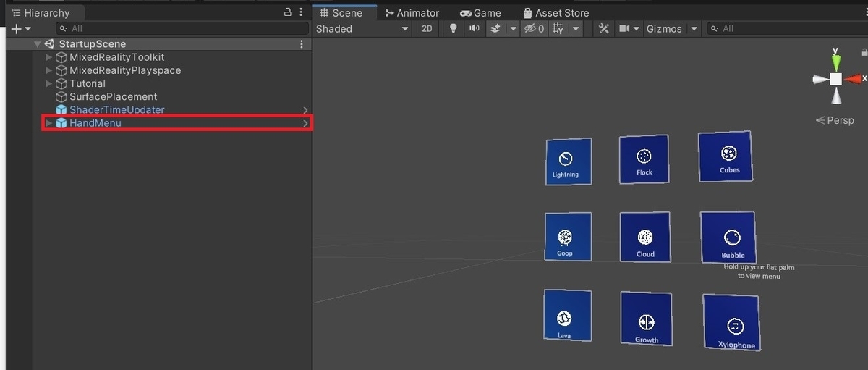Select the Lightning button in scene
This screenshot has width=868, height=370.
569,161
